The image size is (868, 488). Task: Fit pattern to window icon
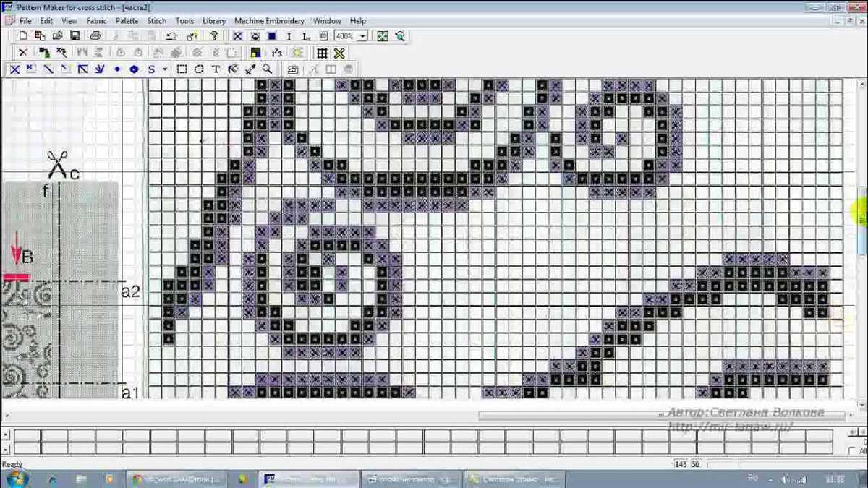tap(383, 36)
